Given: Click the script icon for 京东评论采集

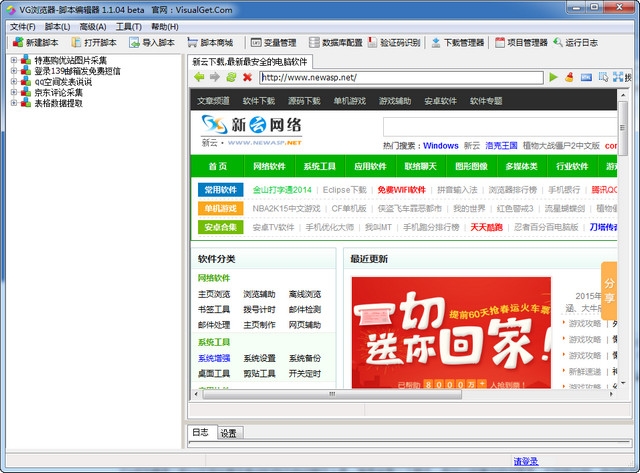Looking at the screenshot, I should pos(26,92).
